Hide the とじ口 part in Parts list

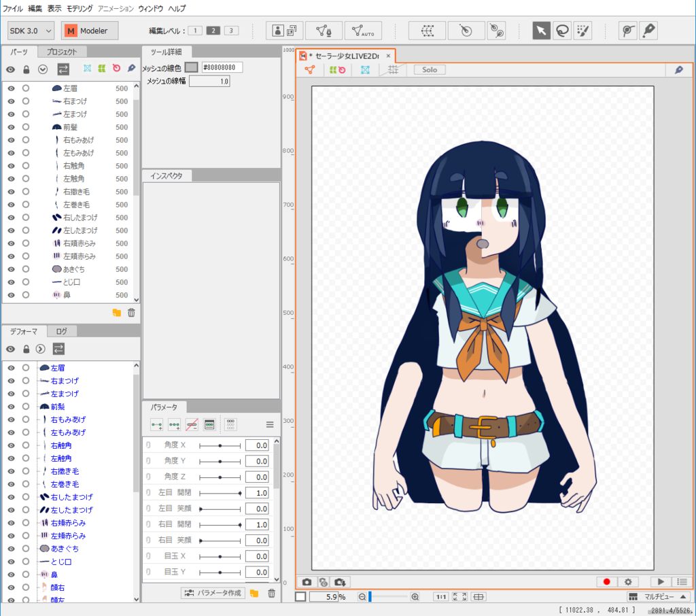11,282
